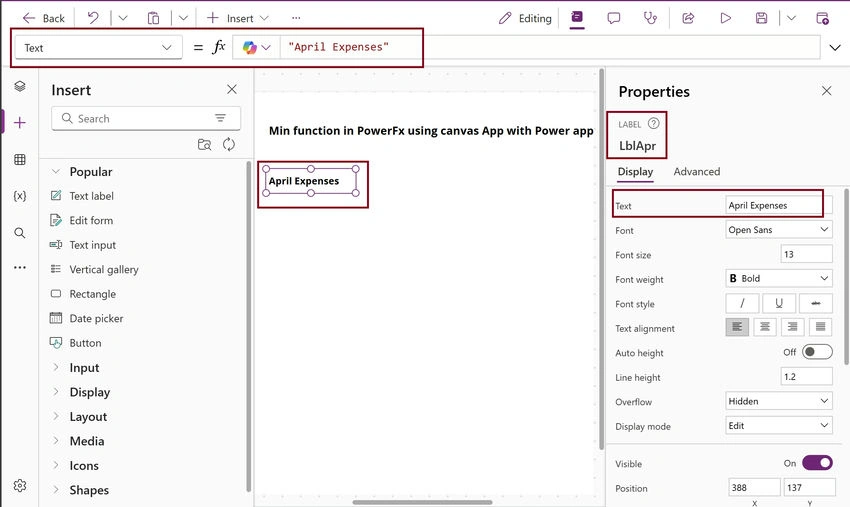Open the Data table icon
Screen dimensions: 850x507
[x=20, y=159]
